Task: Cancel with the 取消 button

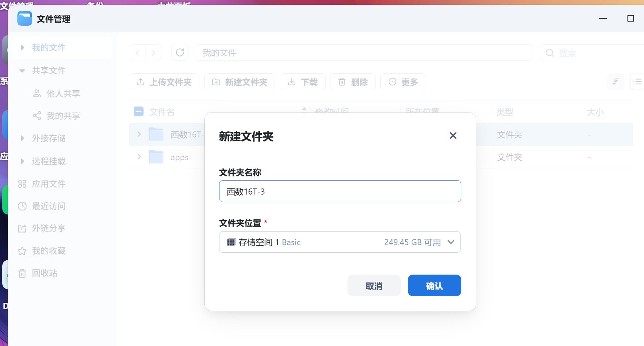Action: tap(374, 286)
